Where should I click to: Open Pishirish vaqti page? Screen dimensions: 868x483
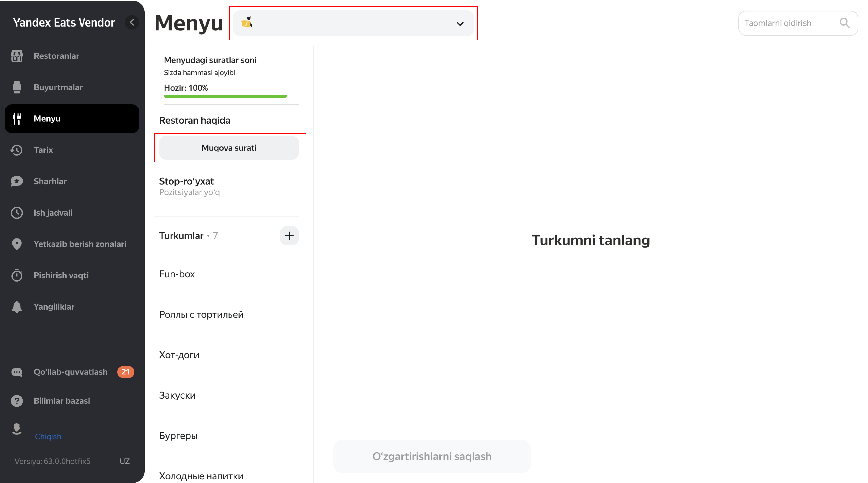pos(61,275)
